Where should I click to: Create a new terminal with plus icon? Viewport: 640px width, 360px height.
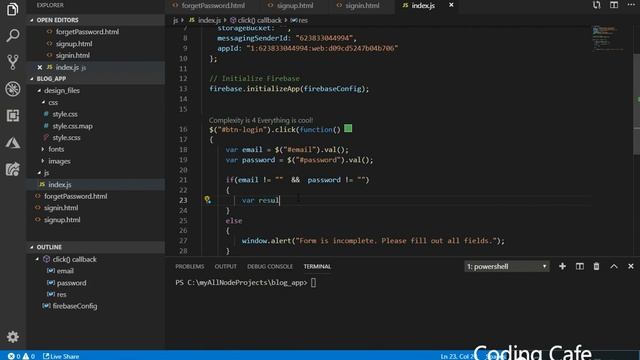562,266
